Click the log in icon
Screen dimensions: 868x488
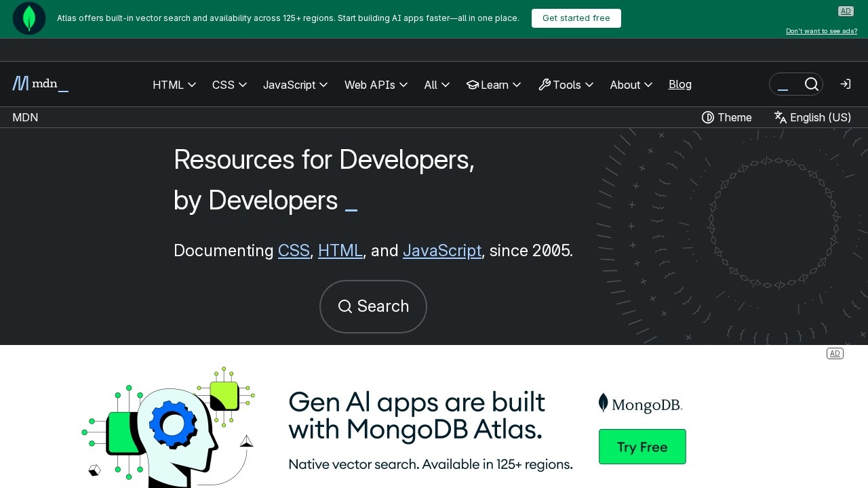coord(845,84)
